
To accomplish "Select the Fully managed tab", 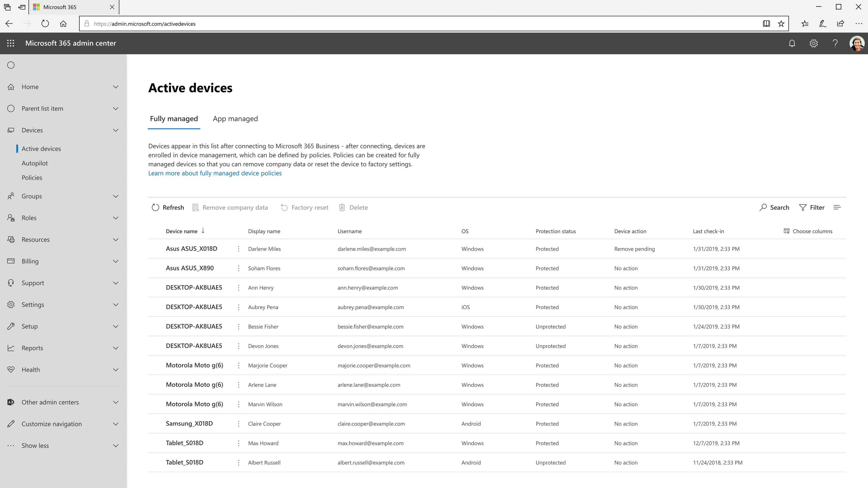I will click(x=174, y=119).
